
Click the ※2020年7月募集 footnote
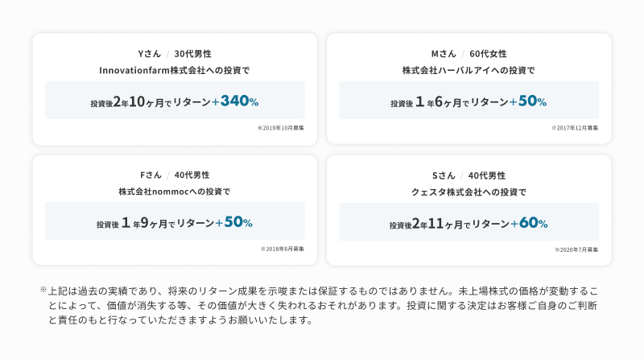(x=576, y=249)
